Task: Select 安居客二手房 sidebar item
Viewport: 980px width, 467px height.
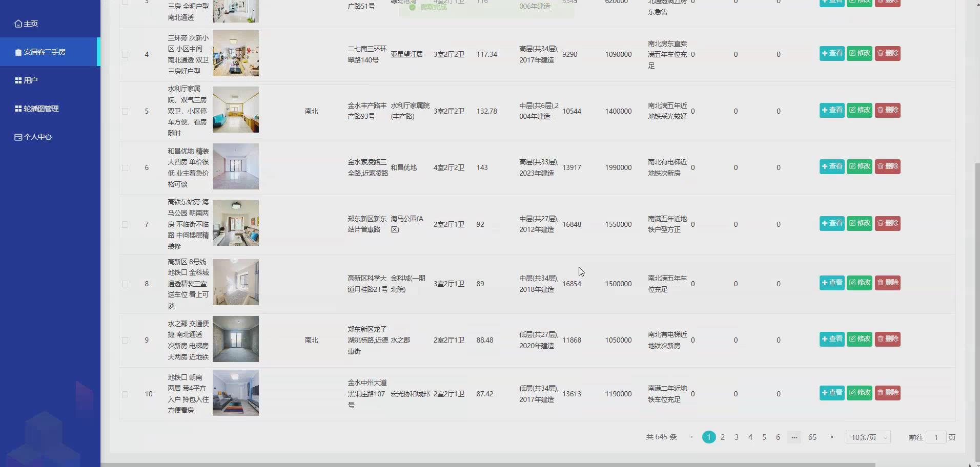Action: point(50,52)
